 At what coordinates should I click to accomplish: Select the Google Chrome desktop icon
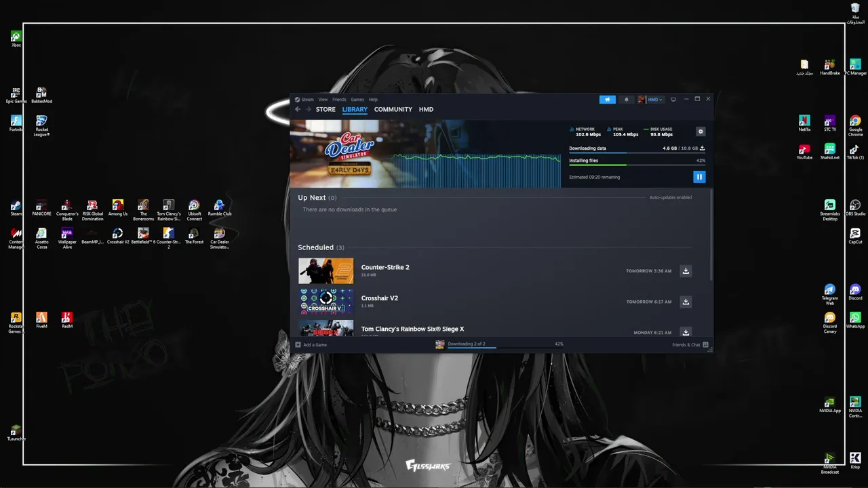(855, 125)
